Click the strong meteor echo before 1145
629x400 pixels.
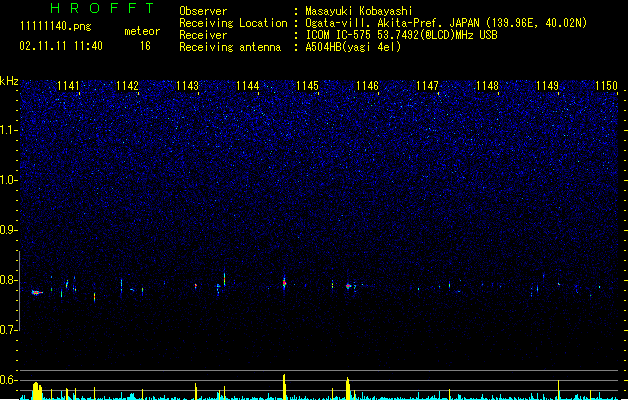(x=284, y=283)
